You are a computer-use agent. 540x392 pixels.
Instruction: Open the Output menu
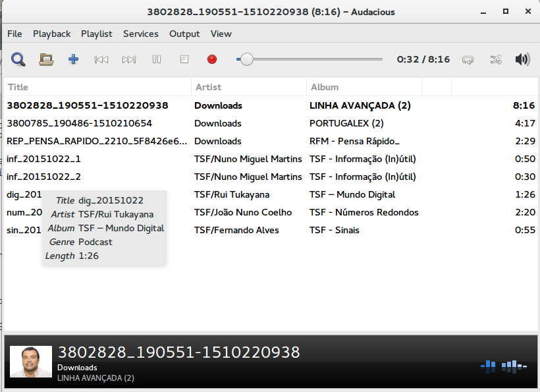(x=184, y=34)
